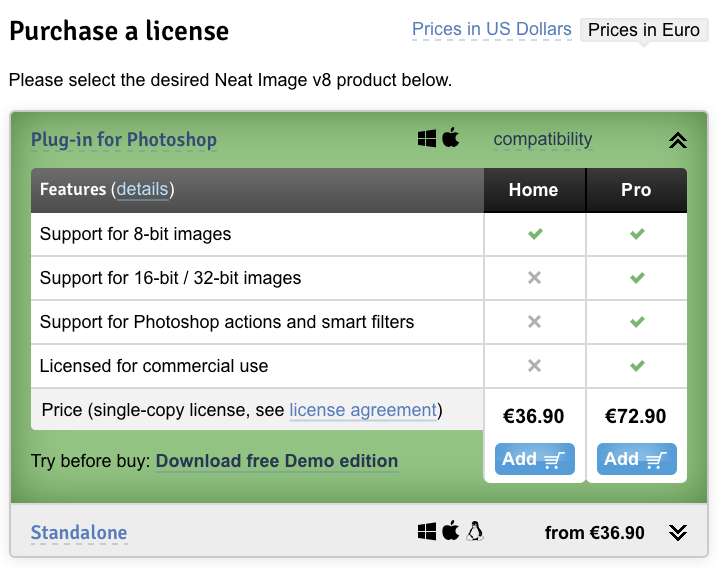Switch to Prices in US Dollars
The width and height of the screenshot is (718, 568).
tap(491, 29)
